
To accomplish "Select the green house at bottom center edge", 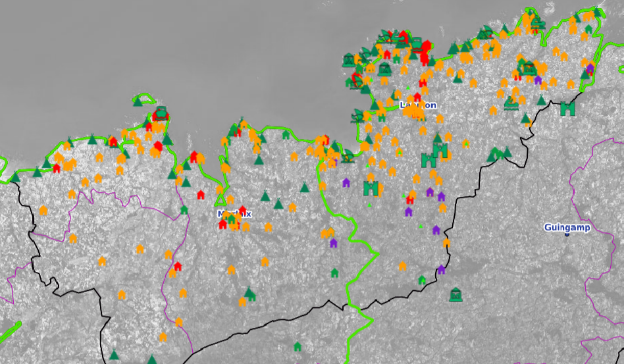I will click(297, 346).
